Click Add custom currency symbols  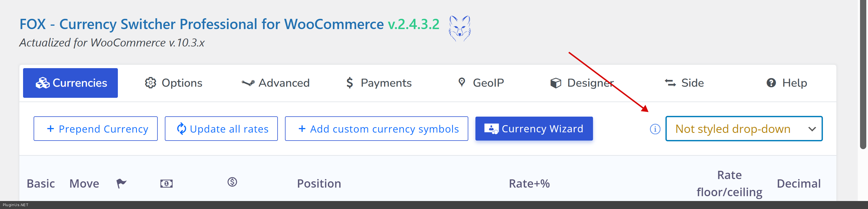[376, 129]
